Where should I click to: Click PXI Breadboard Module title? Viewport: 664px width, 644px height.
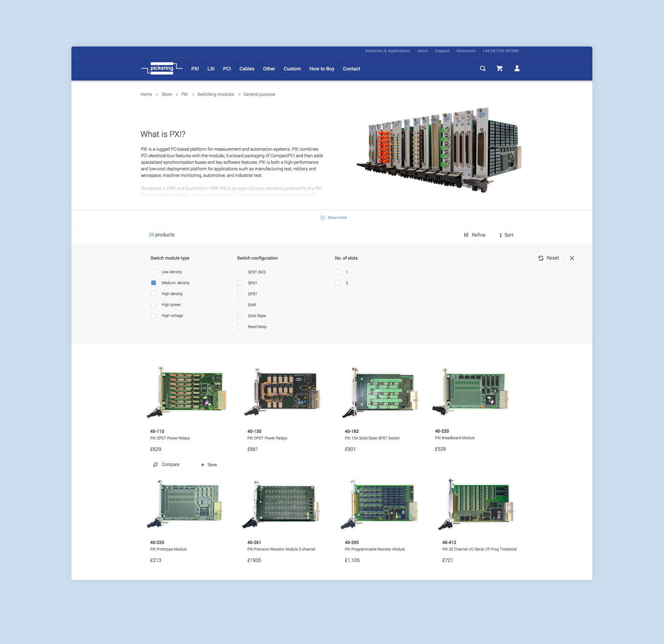(x=455, y=438)
